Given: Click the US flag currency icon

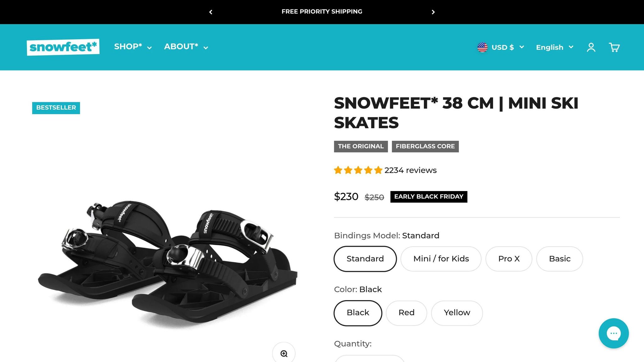Looking at the screenshot, I should point(482,47).
